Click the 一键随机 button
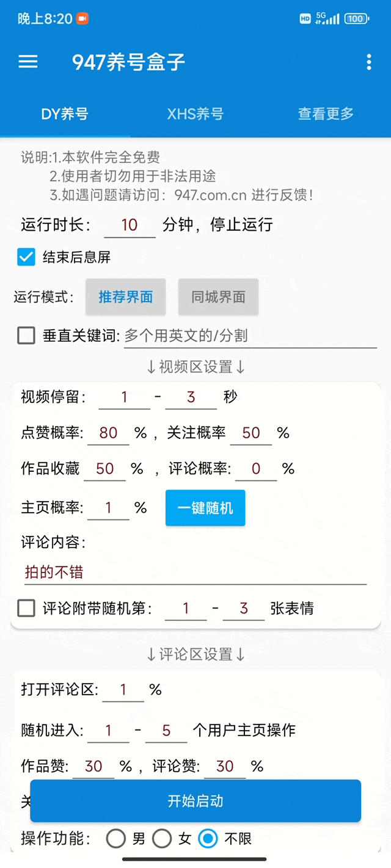The image size is (391, 868). point(205,508)
